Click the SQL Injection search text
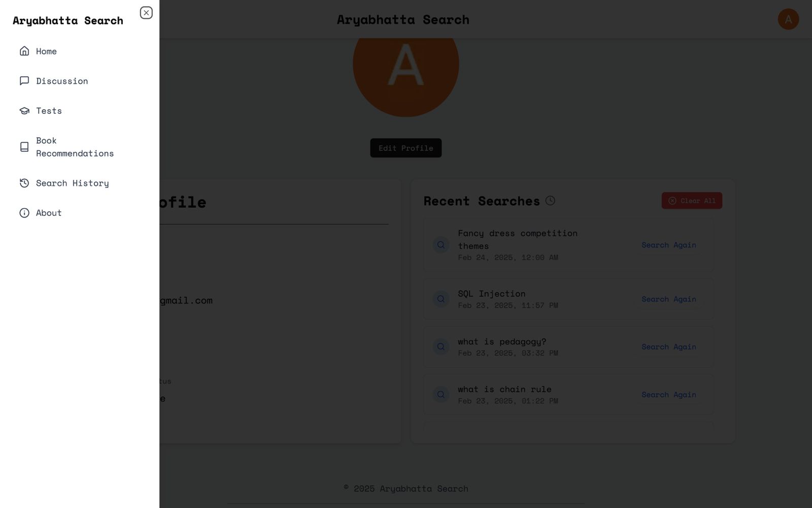The width and height of the screenshot is (812, 508). tap(492, 294)
